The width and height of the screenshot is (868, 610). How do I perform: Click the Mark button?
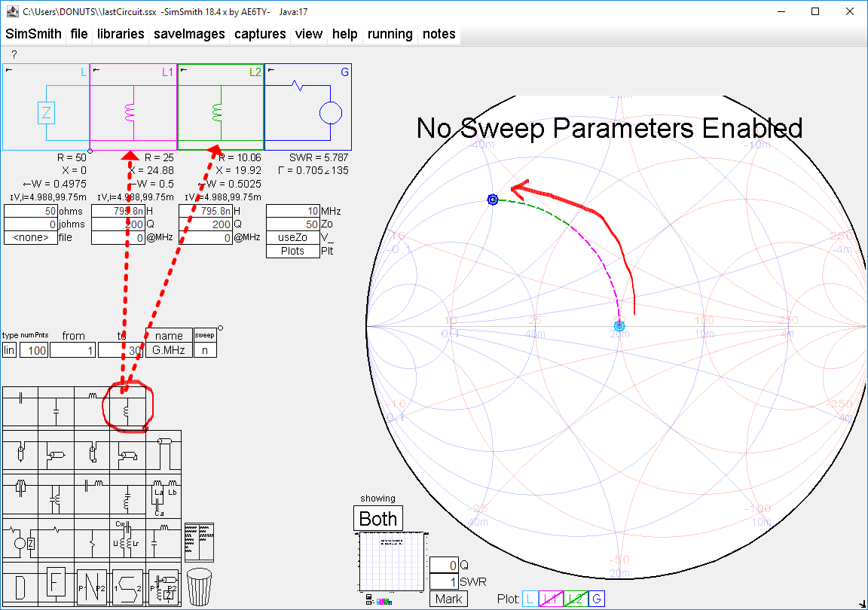coord(448,599)
